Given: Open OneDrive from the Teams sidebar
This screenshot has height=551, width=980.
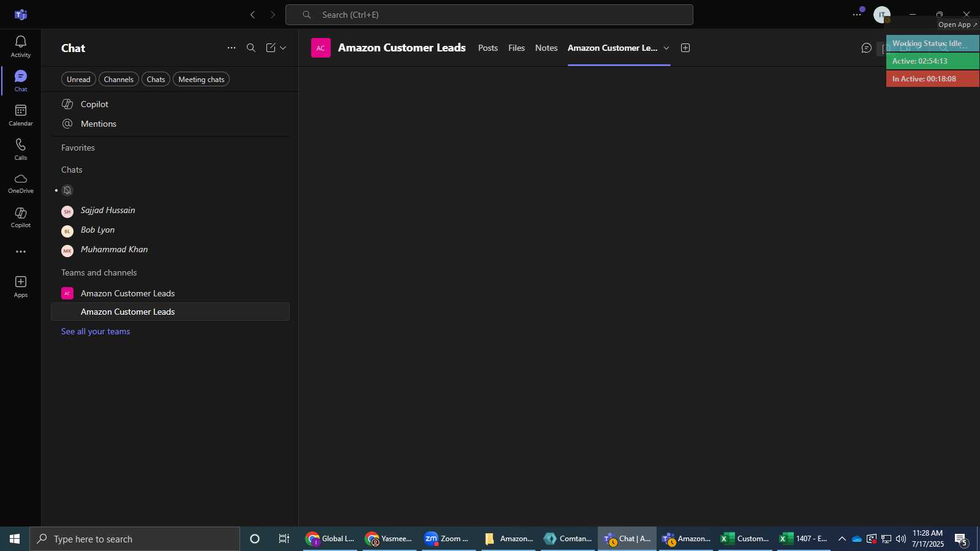Looking at the screenshot, I should tap(20, 183).
